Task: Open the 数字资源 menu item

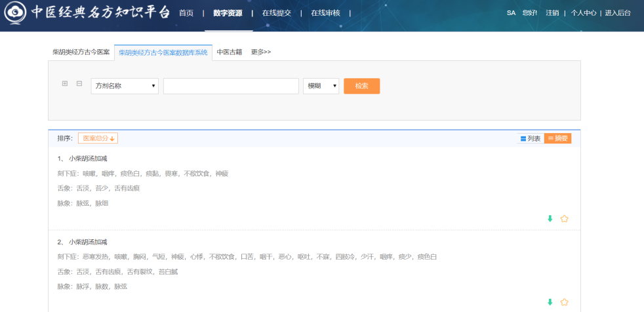Action: 228,13
